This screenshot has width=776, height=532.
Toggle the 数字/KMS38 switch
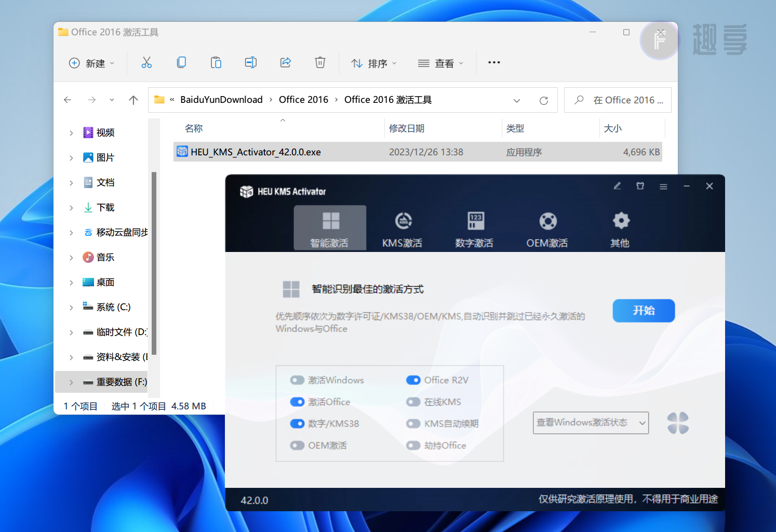[x=297, y=424]
